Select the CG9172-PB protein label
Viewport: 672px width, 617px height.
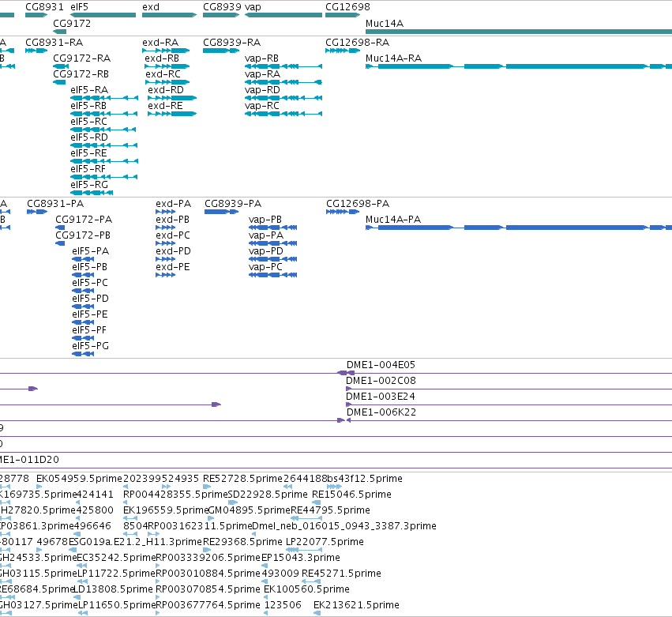tap(83, 235)
